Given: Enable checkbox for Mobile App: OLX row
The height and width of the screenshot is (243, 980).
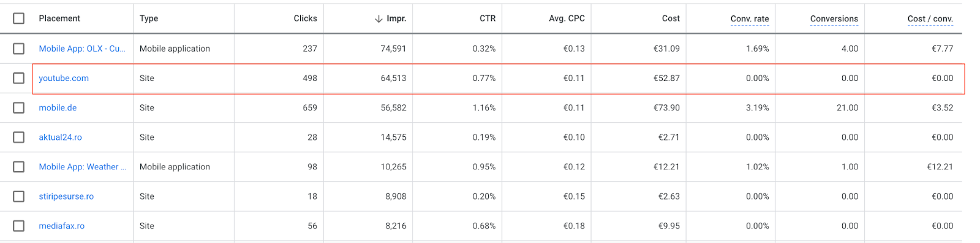Looking at the screenshot, I should tap(19, 48).
